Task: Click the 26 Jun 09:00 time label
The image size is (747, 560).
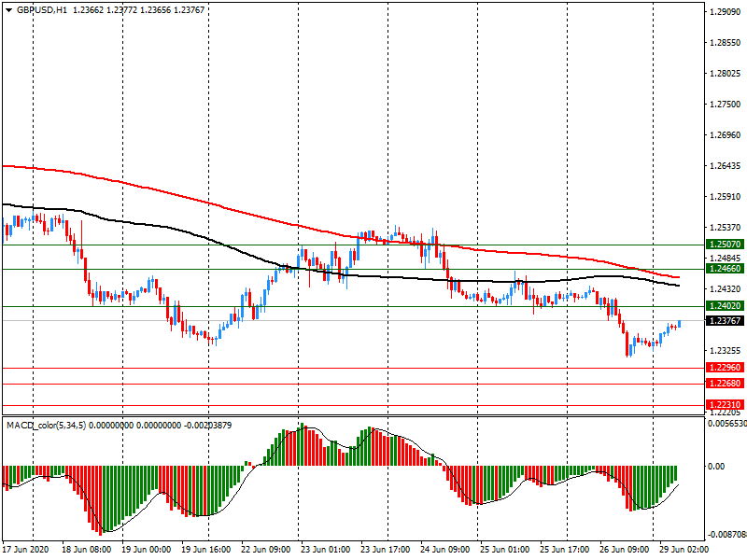Action: point(623,550)
